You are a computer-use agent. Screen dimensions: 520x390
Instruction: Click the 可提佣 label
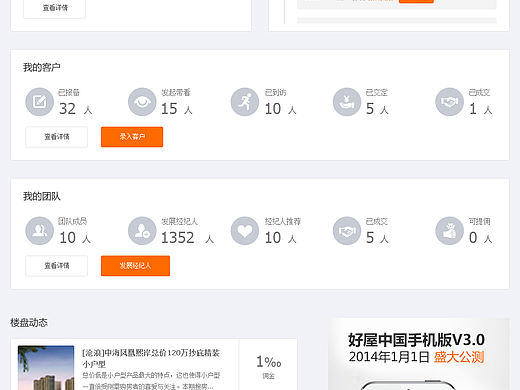click(480, 221)
